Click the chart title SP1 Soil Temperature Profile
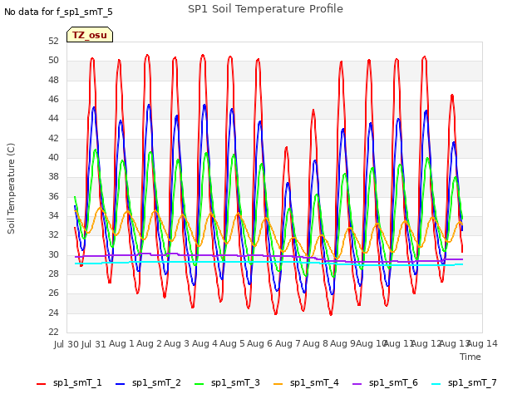Viewport: 532px width, 399px height. coord(265,9)
